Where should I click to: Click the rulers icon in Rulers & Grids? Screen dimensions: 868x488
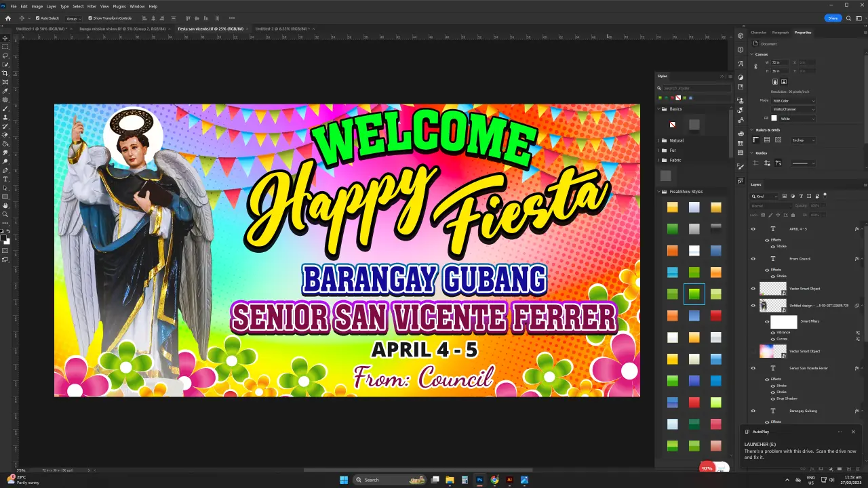pos(756,140)
